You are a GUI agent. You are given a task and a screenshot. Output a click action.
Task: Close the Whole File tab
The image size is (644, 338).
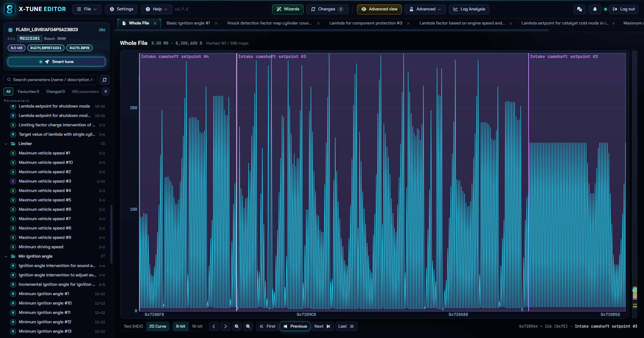tap(155, 23)
